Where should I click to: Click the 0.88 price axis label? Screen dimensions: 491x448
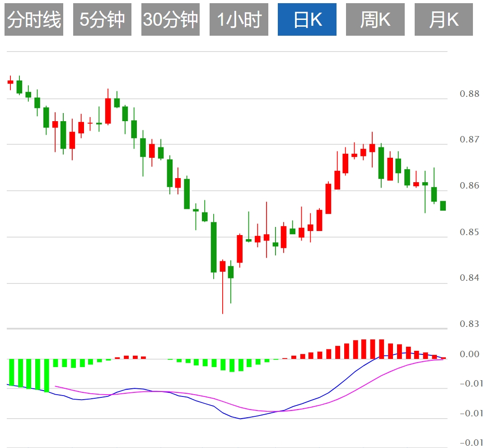(x=469, y=94)
